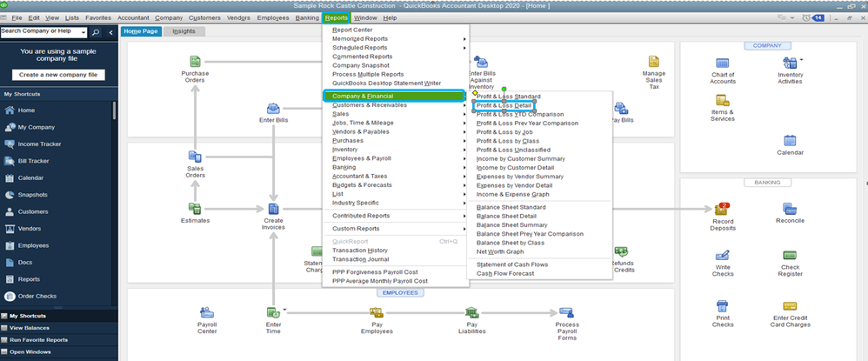Open the Enter Time icon
The width and height of the screenshot is (868, 361).
(x=273, y=313)
